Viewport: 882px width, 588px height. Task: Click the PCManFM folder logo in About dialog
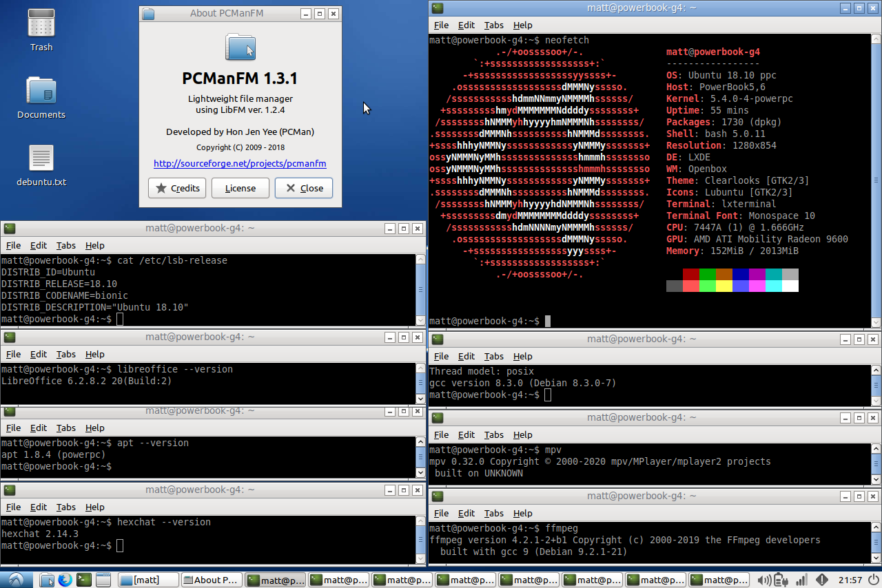(x=240, y=47)
